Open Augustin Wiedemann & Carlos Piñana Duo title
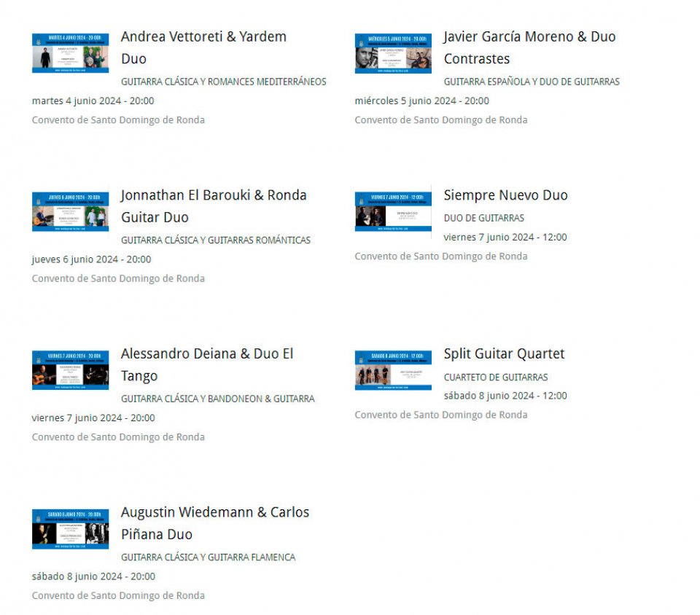This screenshot has width=700, height=615. (x=215, y=513)
